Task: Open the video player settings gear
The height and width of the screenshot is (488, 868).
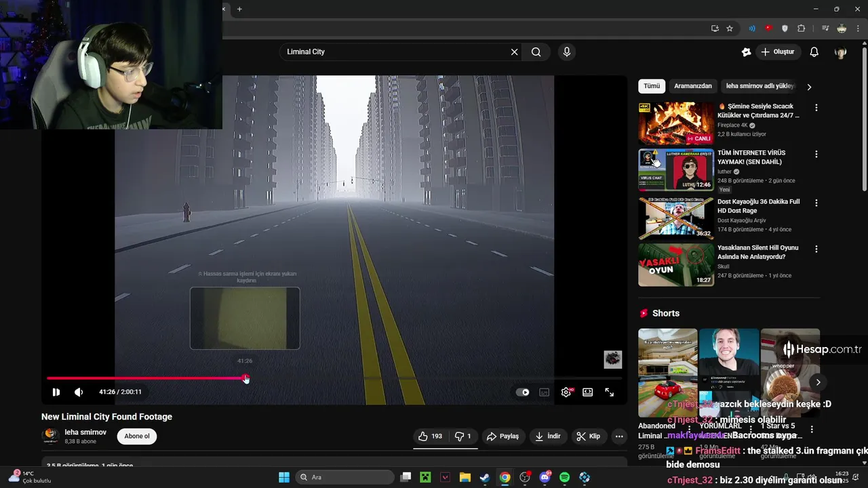Action: (x=566, y=392)
